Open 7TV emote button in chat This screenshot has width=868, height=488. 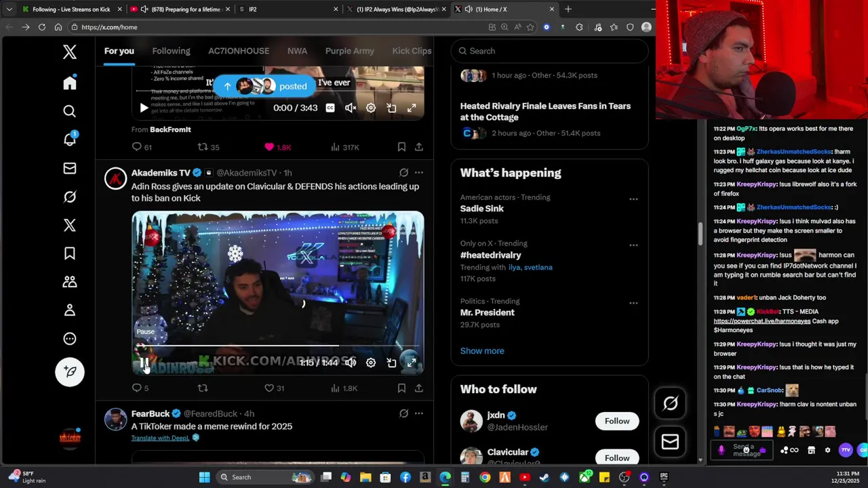pos(845,450)
